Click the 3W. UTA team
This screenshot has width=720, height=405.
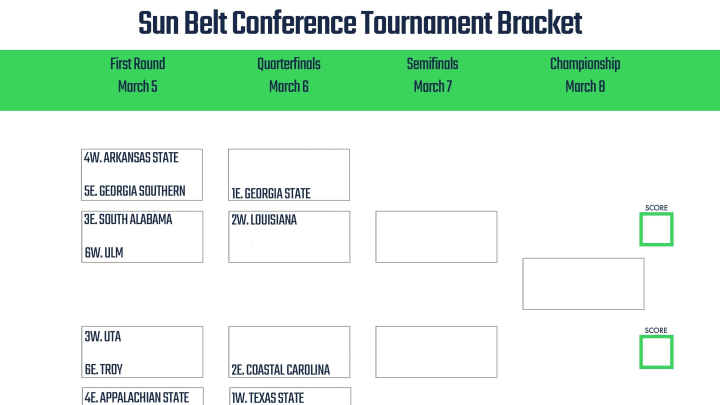103,337
